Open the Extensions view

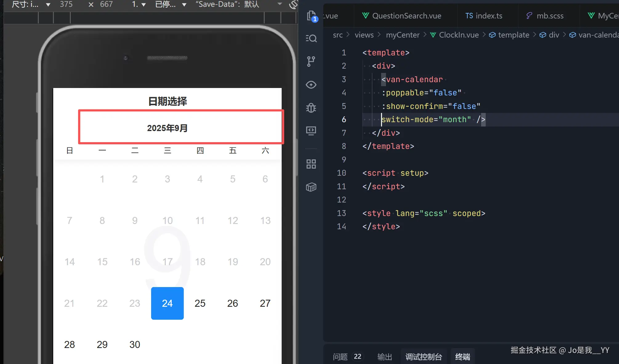tap(311, 164)
